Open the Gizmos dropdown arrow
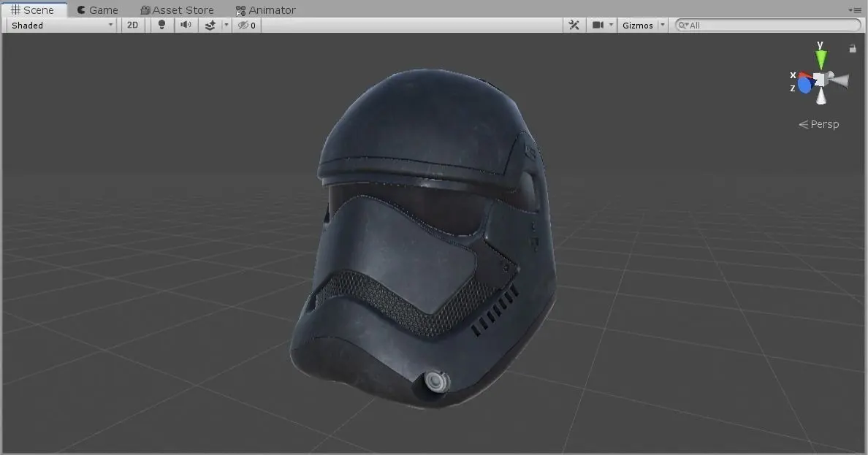This screenshot has width=868, height=455. 663,26
